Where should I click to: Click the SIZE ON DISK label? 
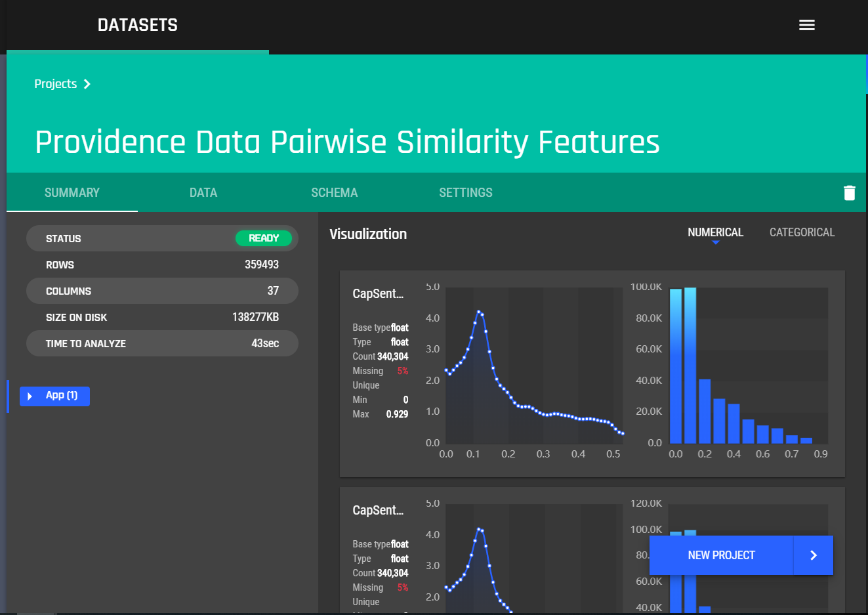pyautogui.click(x=76, y=318)
